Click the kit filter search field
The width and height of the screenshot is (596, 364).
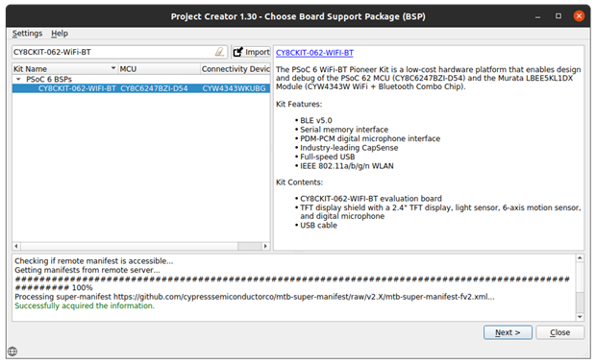coord(119,52)
